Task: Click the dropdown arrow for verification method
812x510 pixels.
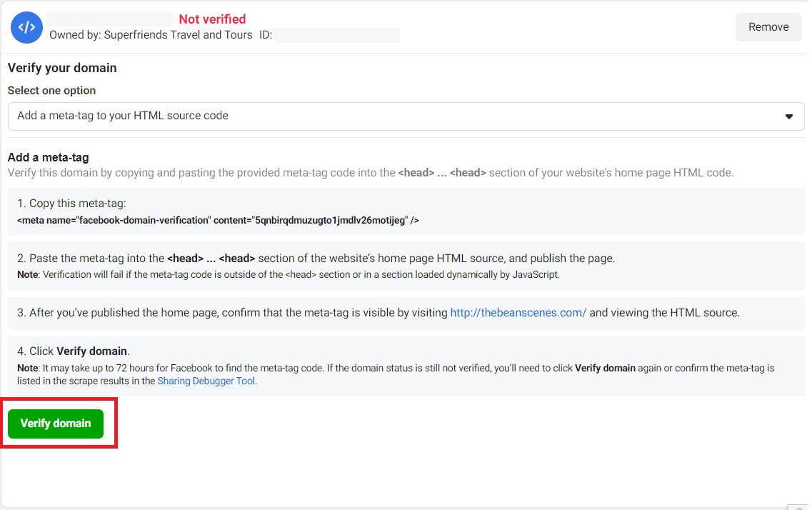Action: 788,116
